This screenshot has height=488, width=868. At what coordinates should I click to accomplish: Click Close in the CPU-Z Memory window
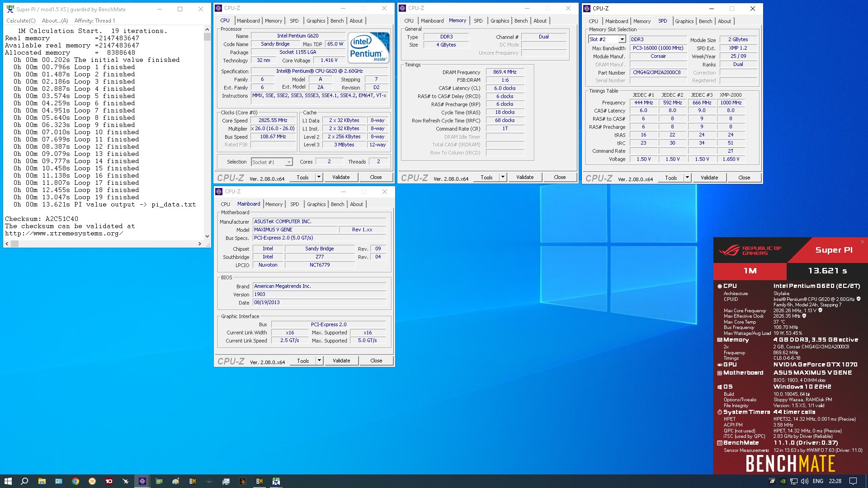pos(560,177)
